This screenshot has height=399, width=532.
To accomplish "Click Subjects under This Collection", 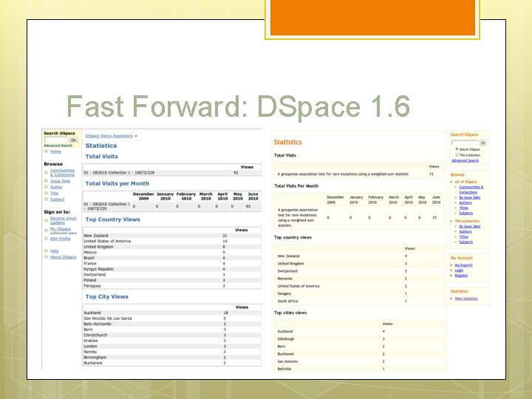I will click(465, 242).
